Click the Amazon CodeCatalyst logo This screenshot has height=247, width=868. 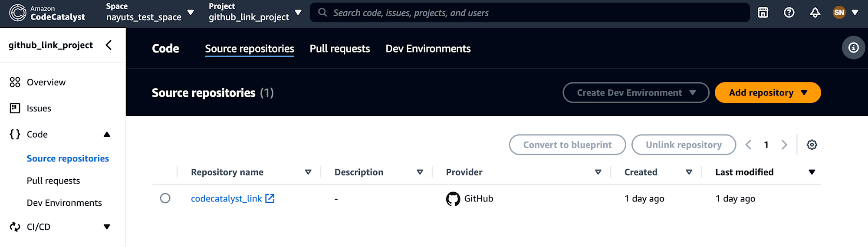coord(47,13)
